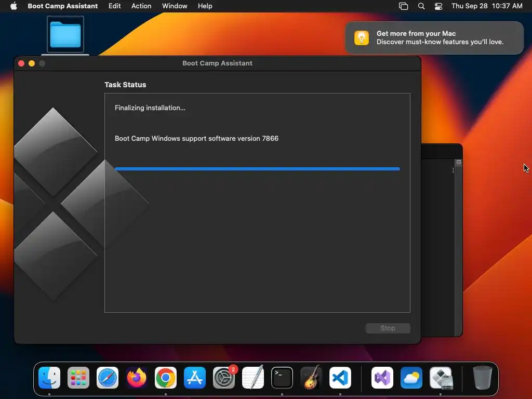Viewport: 532px width, 399px height.
Task: Open Launchpad in the Dock
Action: (78, 378)
